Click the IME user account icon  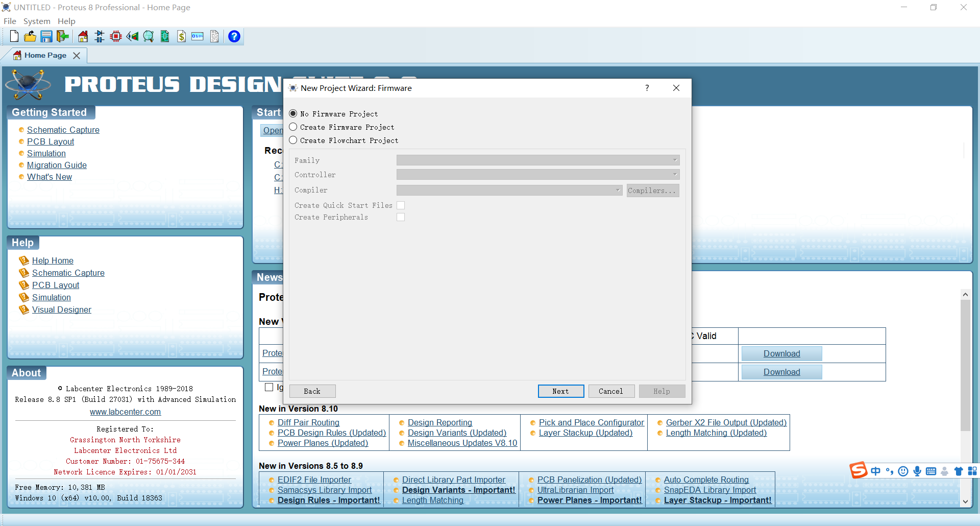click(x=945, y=471)
